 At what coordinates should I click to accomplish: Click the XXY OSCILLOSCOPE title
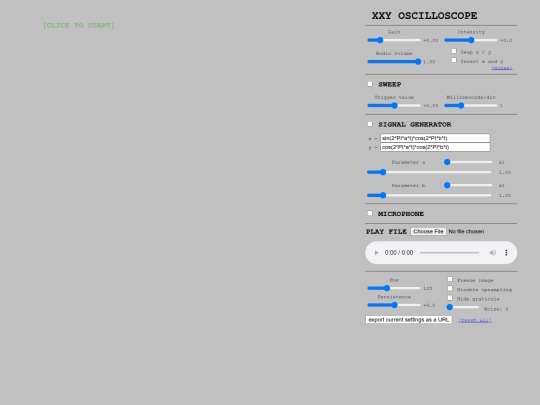click(x=424, y=16)
